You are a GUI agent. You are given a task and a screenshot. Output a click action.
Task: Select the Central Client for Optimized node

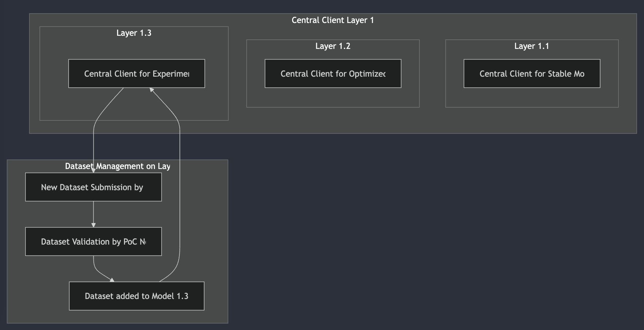click(333, 73)
